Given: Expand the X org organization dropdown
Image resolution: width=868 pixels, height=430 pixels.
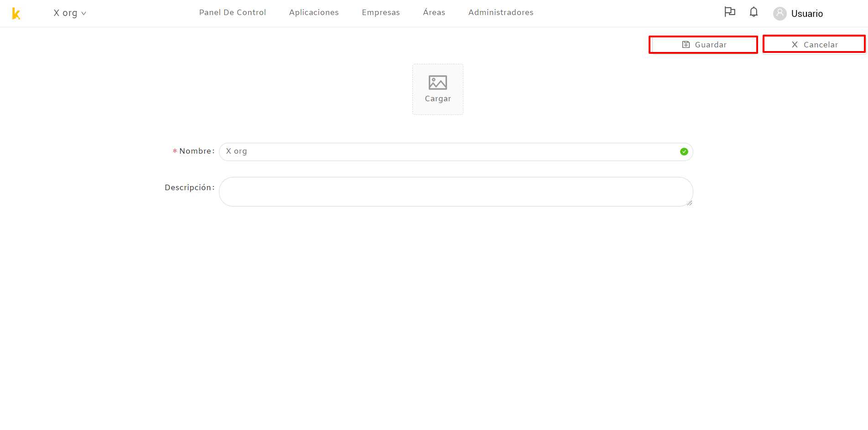Looking at the screenshot, I should click(70, 13).
